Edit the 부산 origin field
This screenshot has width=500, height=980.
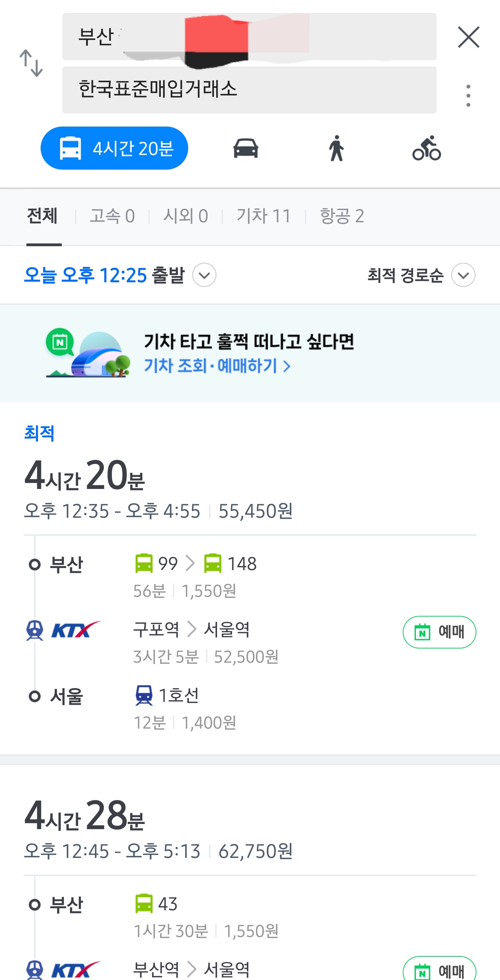pyautogui.click(x=249, y=36)
